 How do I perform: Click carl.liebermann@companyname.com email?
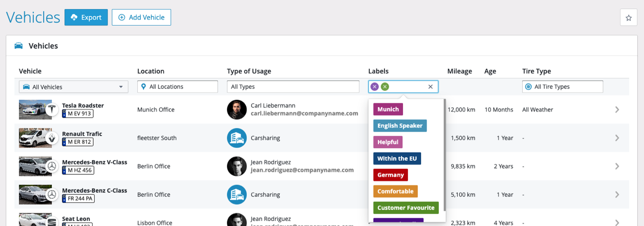[304, 114]
